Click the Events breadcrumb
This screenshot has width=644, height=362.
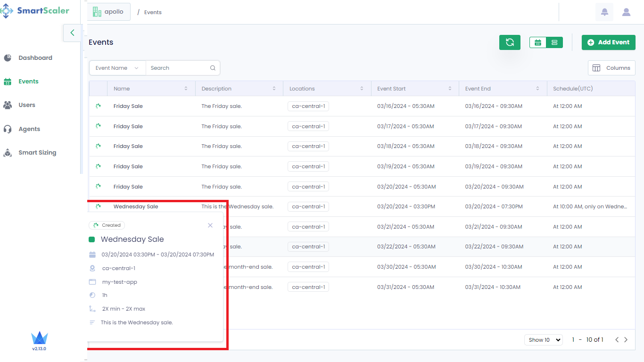click(153, 12)
